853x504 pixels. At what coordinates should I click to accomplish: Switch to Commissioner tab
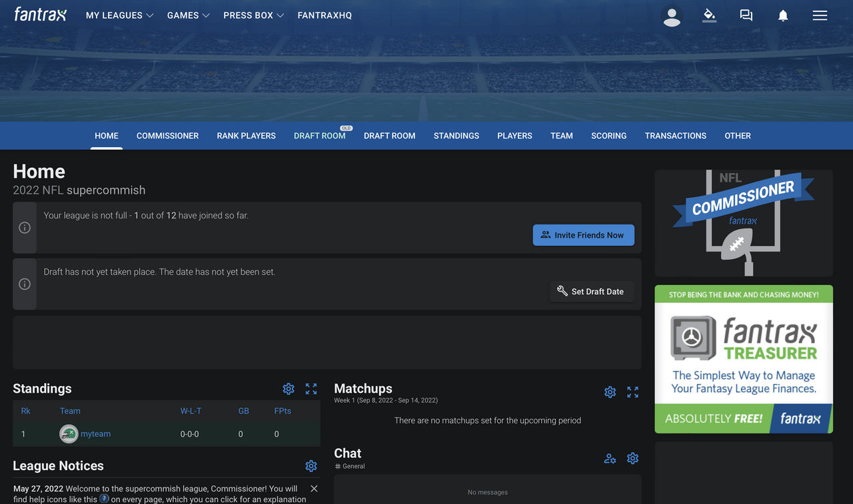coord(167,136)
